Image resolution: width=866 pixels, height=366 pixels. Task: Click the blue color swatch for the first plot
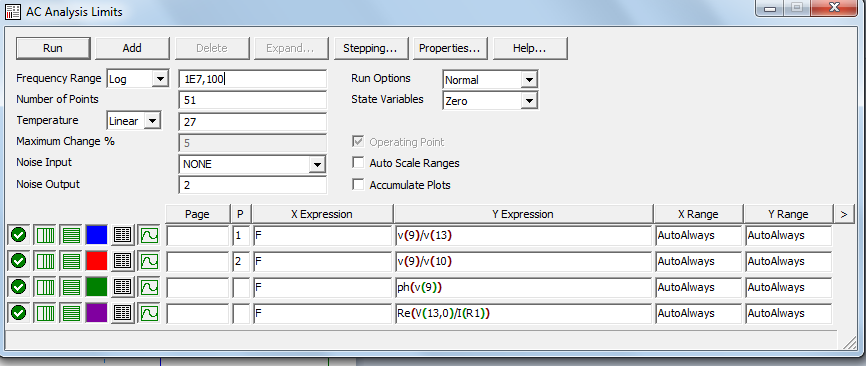coord(97,236)
